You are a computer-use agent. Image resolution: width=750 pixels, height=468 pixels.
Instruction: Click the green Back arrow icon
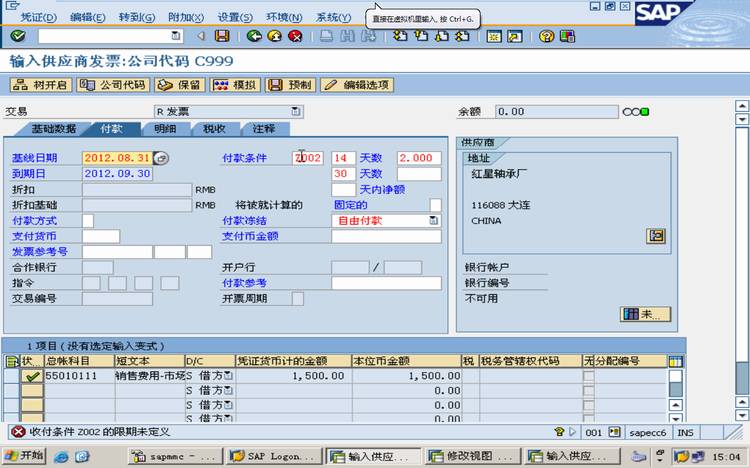click(254, 36)
